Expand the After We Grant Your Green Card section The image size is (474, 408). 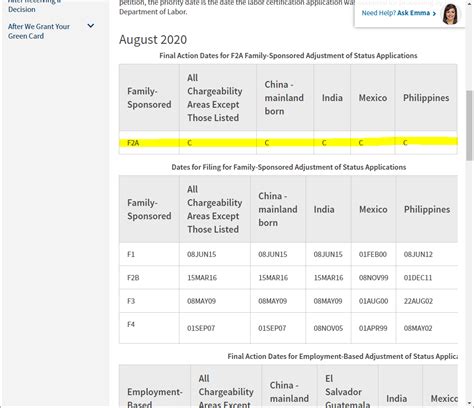pos(91,26)
